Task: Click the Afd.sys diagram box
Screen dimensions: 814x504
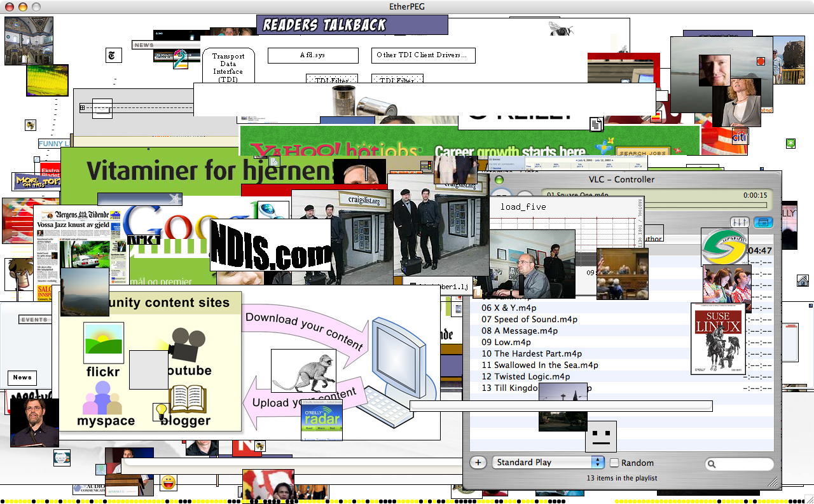Action: coord(313,55)
